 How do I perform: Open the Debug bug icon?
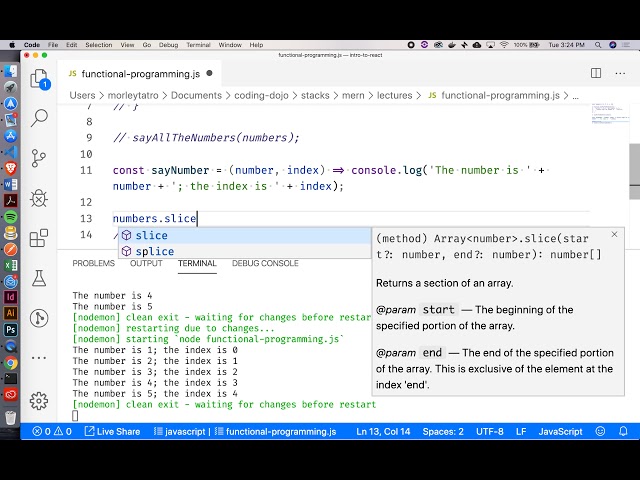pyautogui.click(x=39, y=199)
